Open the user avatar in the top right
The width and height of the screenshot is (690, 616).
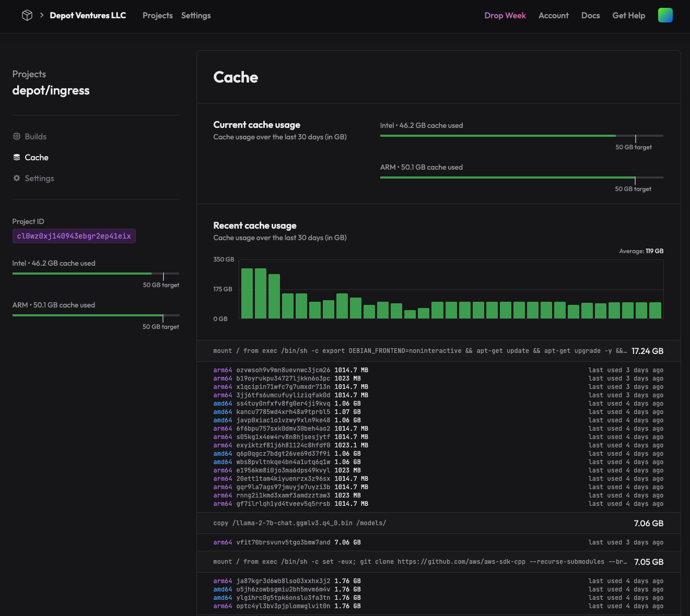[x=665, y=16]
